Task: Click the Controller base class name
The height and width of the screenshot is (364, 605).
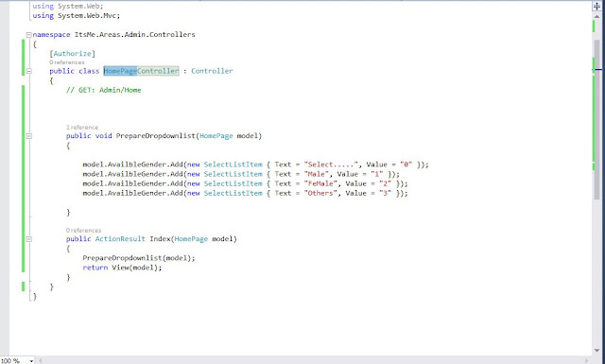Action: pyautogui.click(x=212, y=71)
